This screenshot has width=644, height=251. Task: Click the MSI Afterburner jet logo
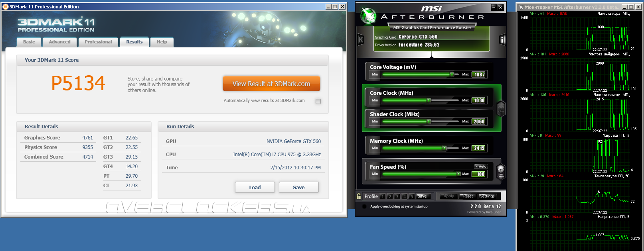point(368,16)
